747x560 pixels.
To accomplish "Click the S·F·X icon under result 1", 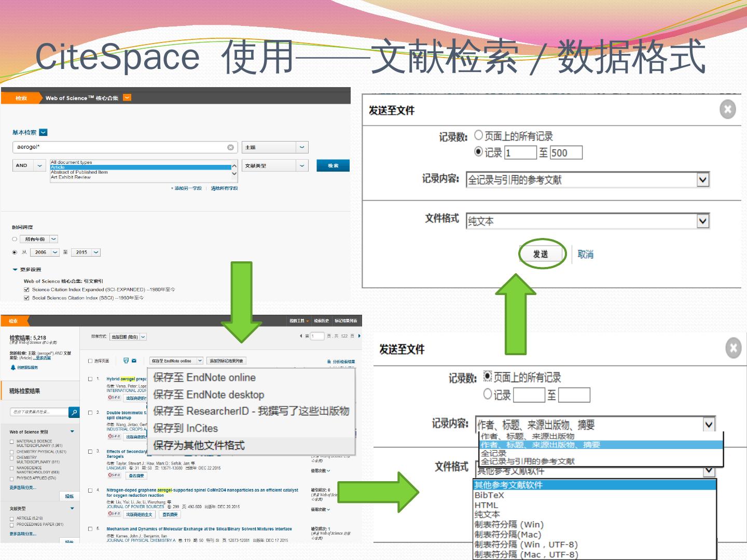I will 115,398.
